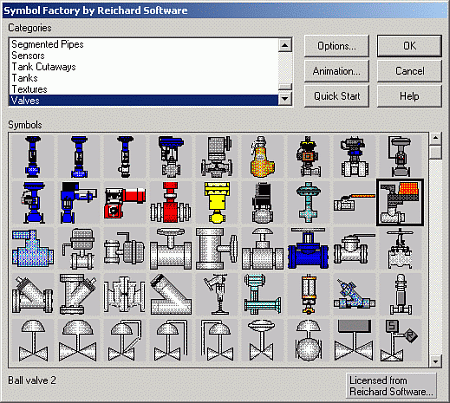450x403 pixels.
Task: Select the large blue gate valve symbol
Action: 308,248
